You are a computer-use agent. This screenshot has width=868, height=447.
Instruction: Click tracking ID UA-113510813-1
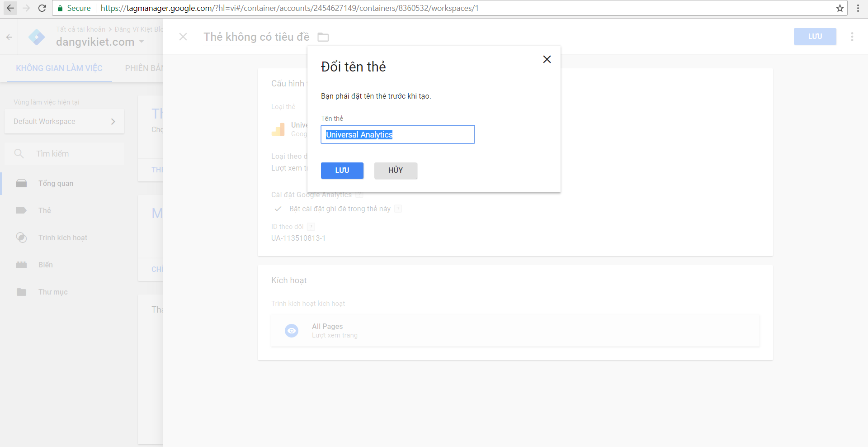(x=298, y=238)
